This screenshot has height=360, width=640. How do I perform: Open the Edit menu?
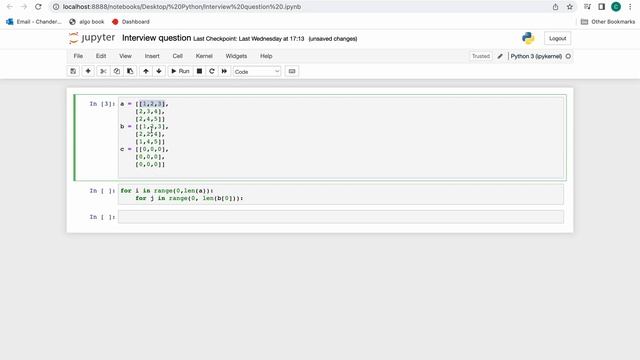(x=101, y=56)
